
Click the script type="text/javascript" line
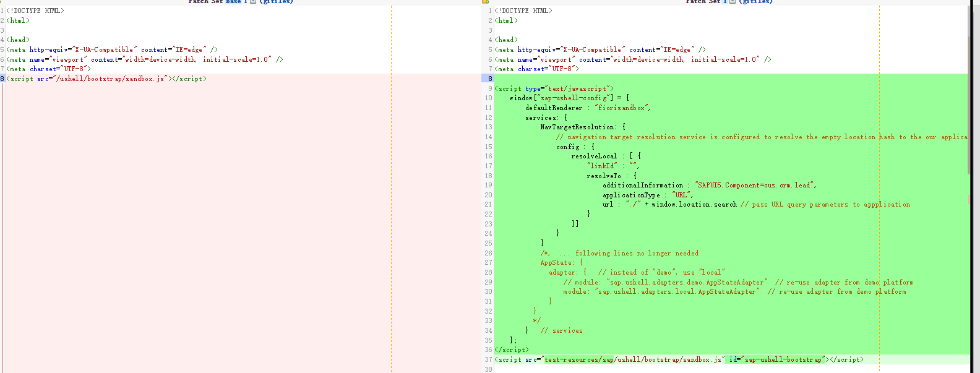554,88
